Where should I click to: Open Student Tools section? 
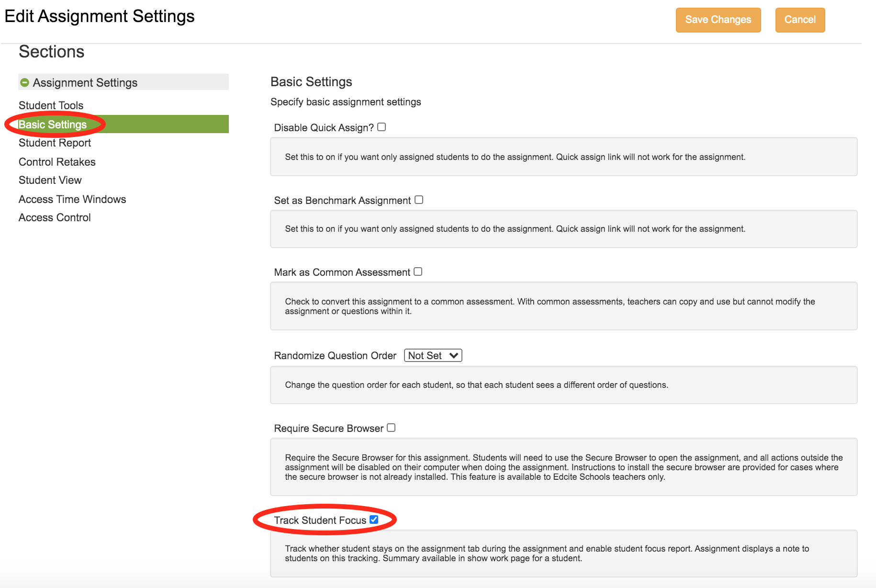coord(51,105)
